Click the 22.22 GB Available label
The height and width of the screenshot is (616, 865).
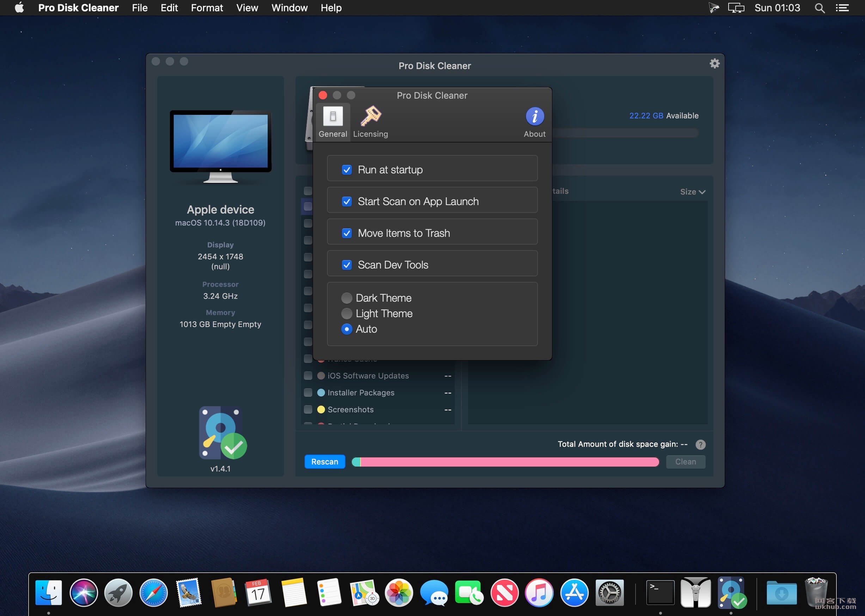pos(663,116)
